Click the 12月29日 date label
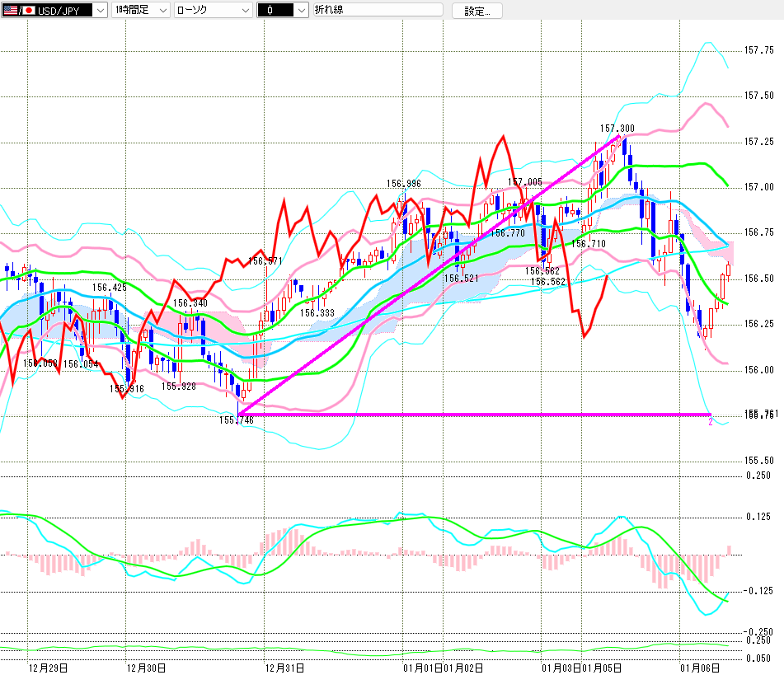Viewport: 784px width, 675px height. [48, 667]
